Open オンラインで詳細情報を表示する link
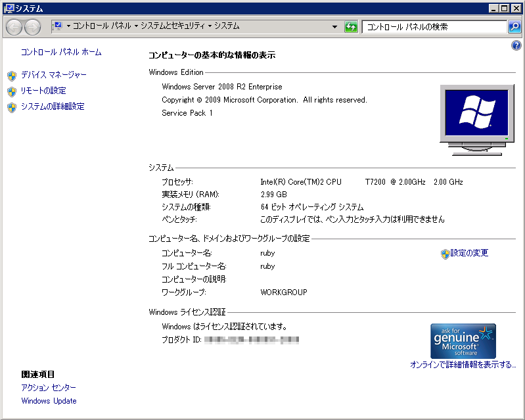The height and width of the screenshot is (420, 525). pyautogui.click(x=463, y=364)
